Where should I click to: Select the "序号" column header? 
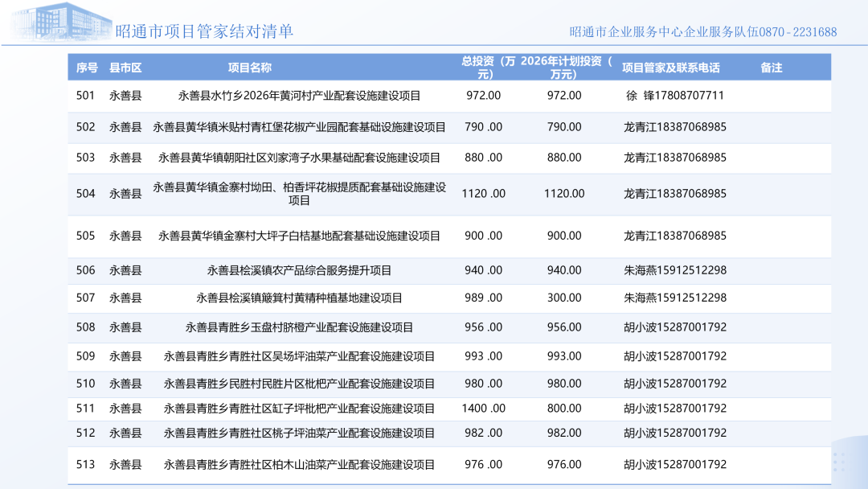(x=87, y=68)
